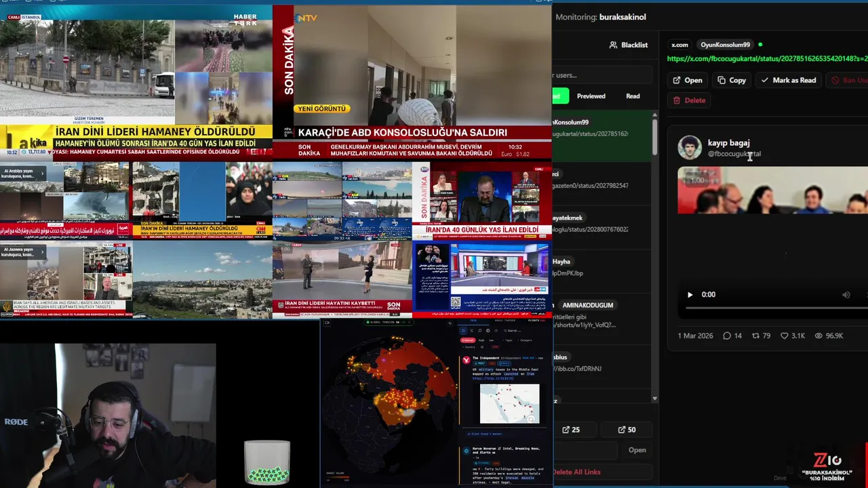Mark the selected link as read
This screenshot has width=868, height=488.
tap(789, 80)
